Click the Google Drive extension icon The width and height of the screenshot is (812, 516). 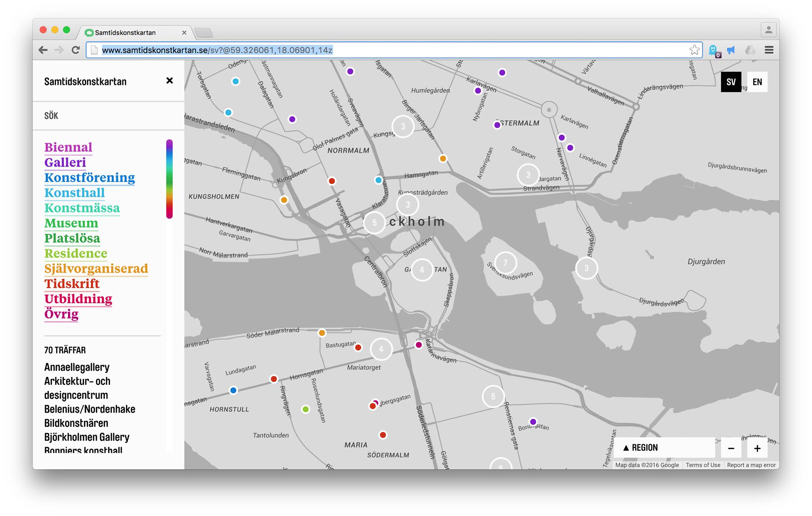coord(750,50)
